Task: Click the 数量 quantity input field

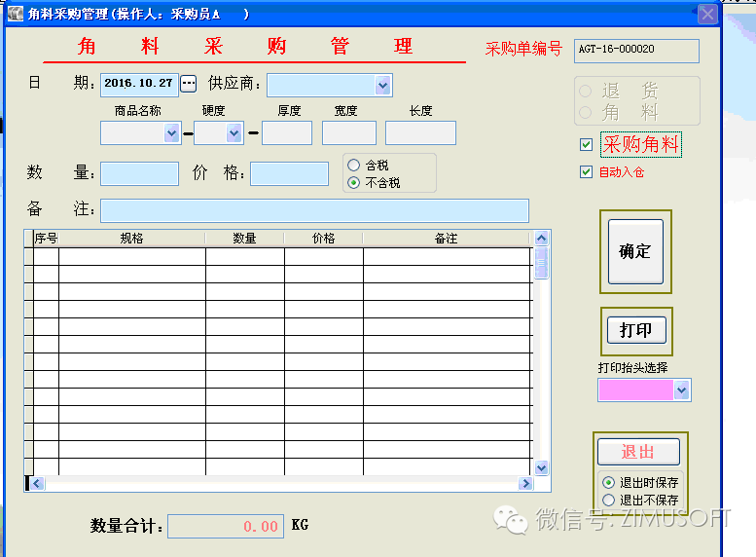Action: [139, 173]
